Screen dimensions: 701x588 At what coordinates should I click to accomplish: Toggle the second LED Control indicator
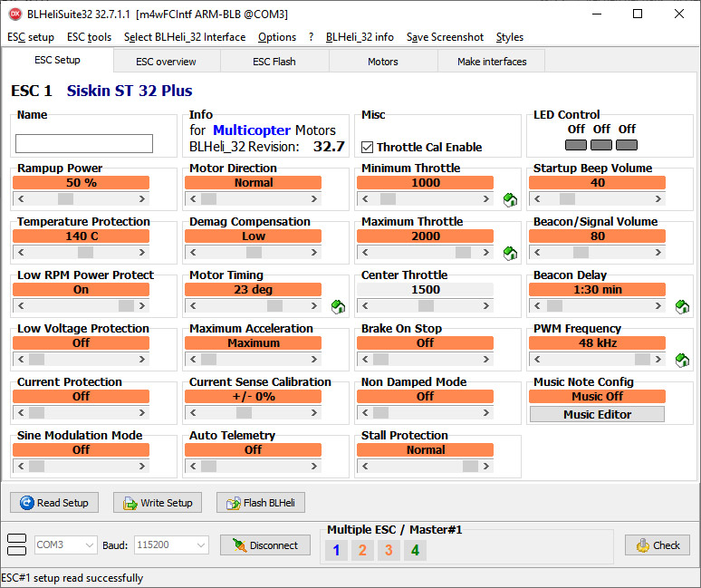pyautogui.click(x=601, y=145)
